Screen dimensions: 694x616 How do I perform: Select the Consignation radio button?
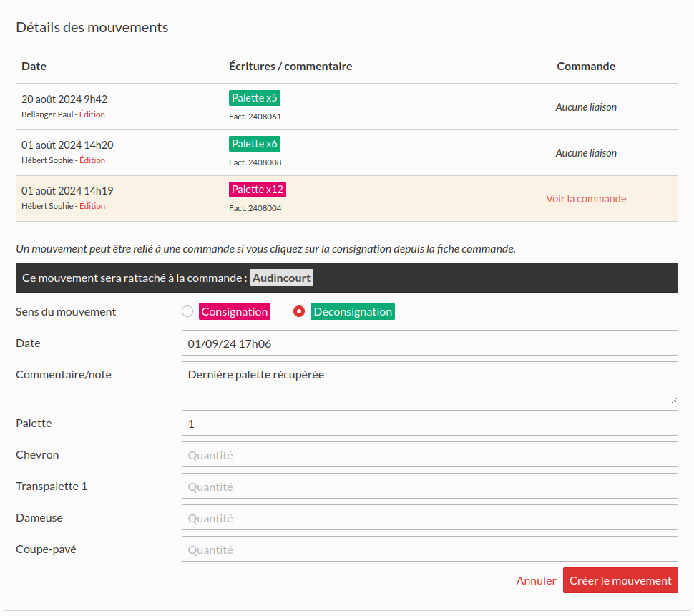click(187, 311)
